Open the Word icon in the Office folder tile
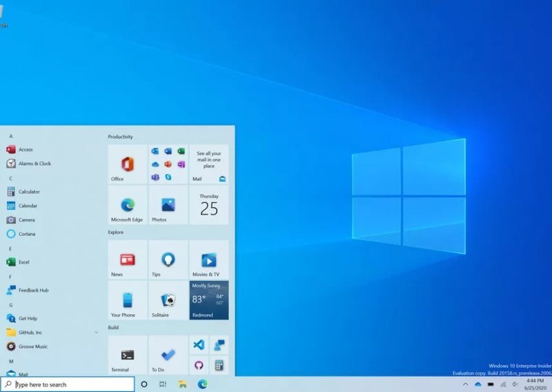This screenshot has width=552, height=392. (168, 151)
